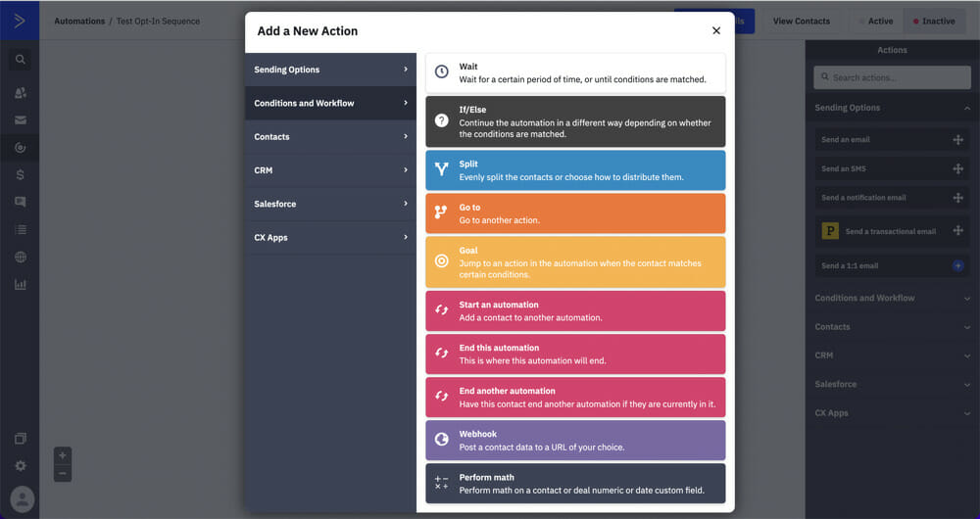The width and height of the screenshot is (980, 519).
Task: Choose the Goal target icon
Action: [442, 260]
